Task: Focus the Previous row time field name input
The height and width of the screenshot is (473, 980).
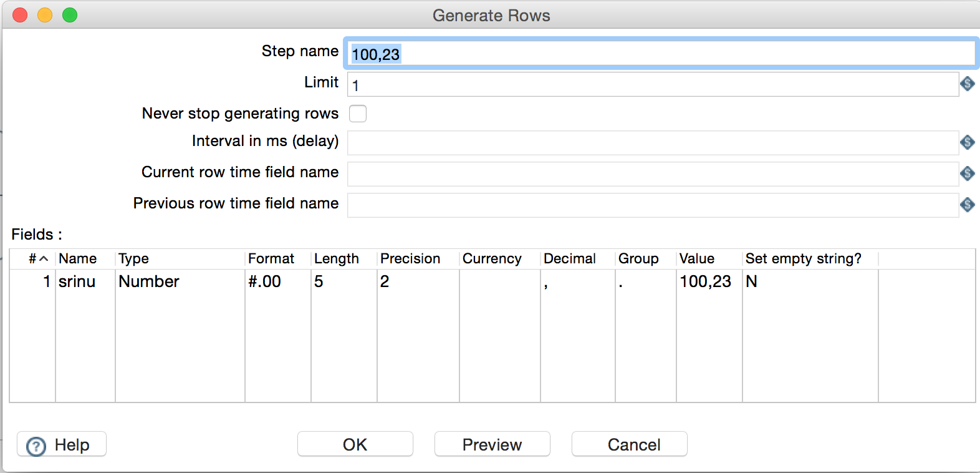Action: pyautogui.click(x=653, y=205)
